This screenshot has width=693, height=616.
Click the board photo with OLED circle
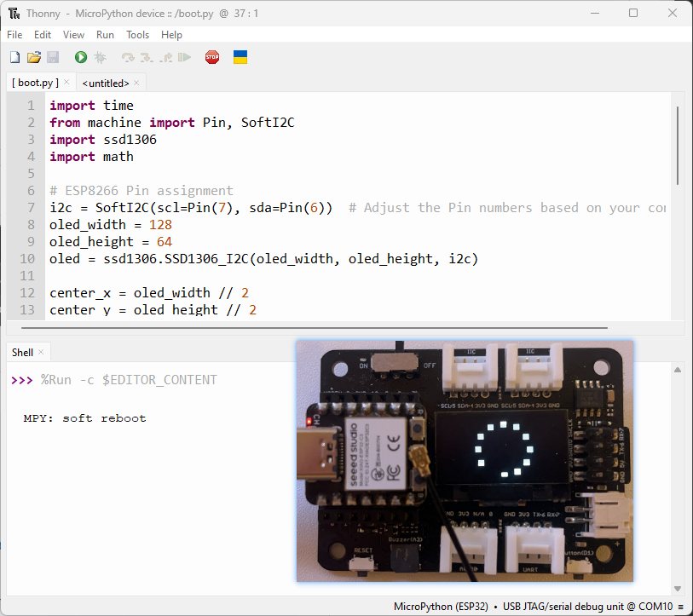tap(465, 461)
